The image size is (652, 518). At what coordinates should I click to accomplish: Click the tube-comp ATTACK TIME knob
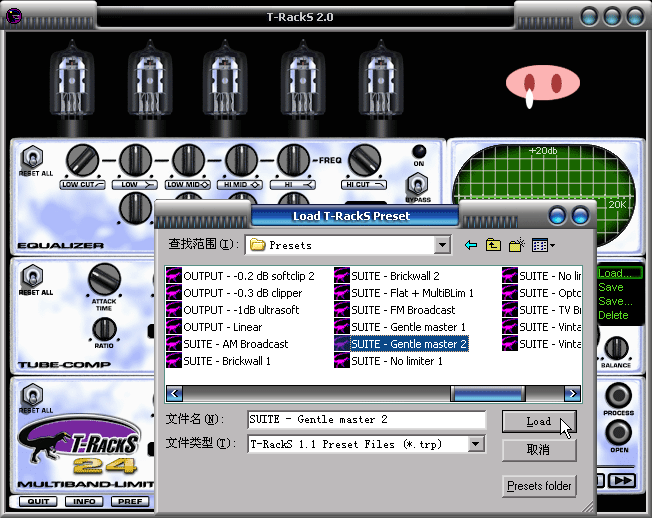coord(104,279)
